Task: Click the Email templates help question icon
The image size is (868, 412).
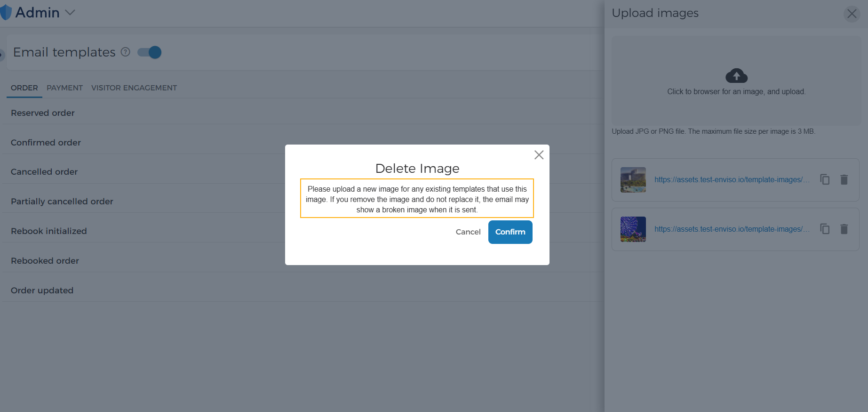Action: coord(125,52)
